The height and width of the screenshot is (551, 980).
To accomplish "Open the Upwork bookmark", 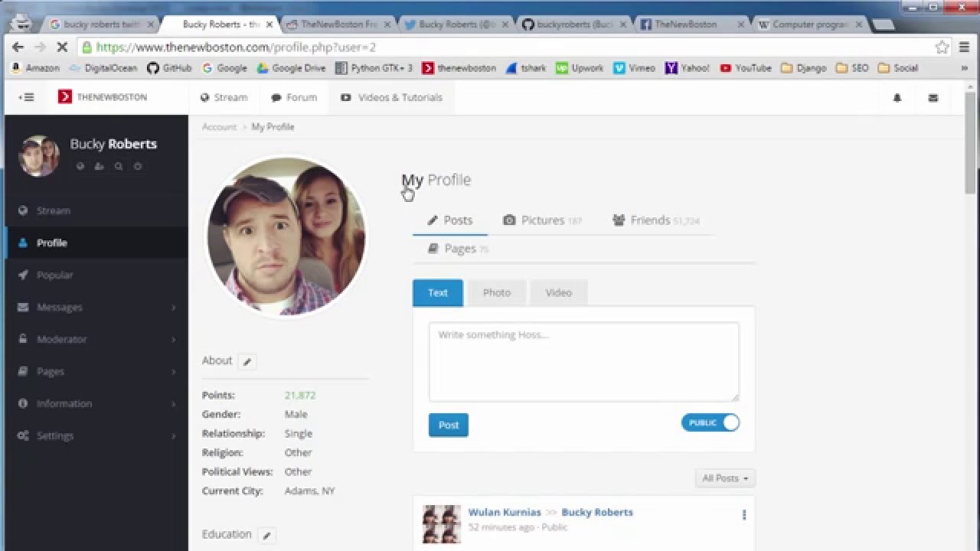I will (x=580, y=68).
